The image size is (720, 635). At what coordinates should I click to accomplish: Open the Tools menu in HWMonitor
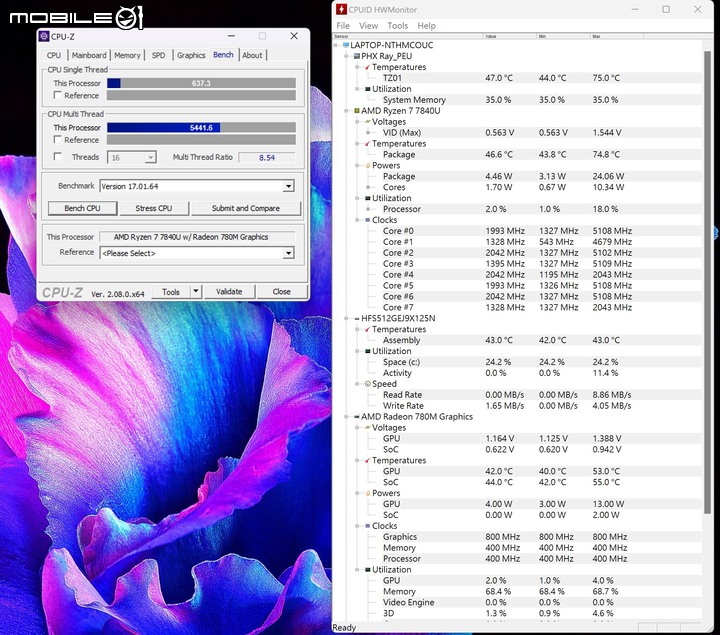[x=398, y=26]
